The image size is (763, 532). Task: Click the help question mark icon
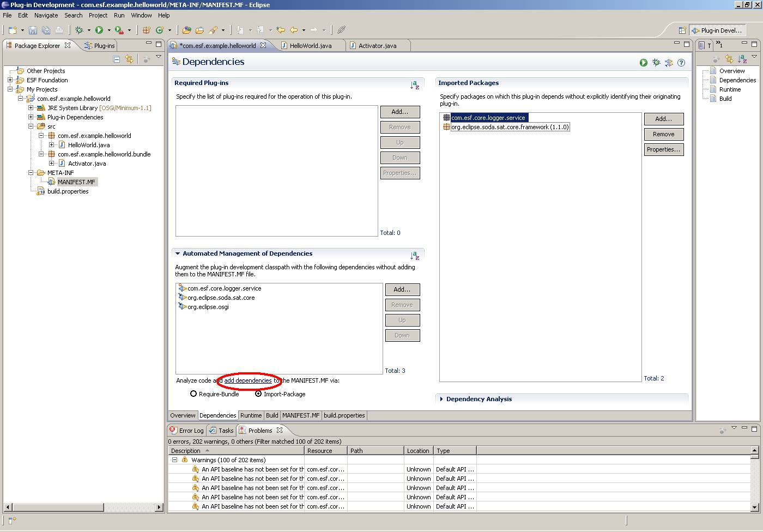[681, 63]
